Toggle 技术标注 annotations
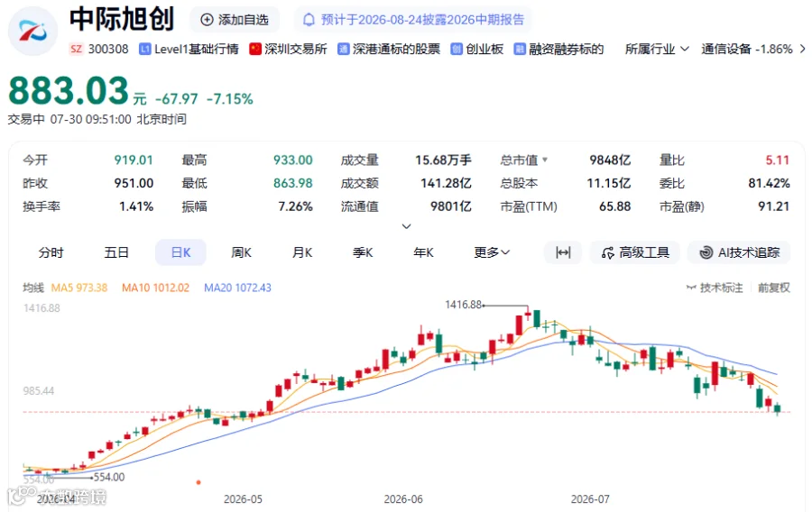The width and height of the screenshot is (812, 512). [715, 288]
